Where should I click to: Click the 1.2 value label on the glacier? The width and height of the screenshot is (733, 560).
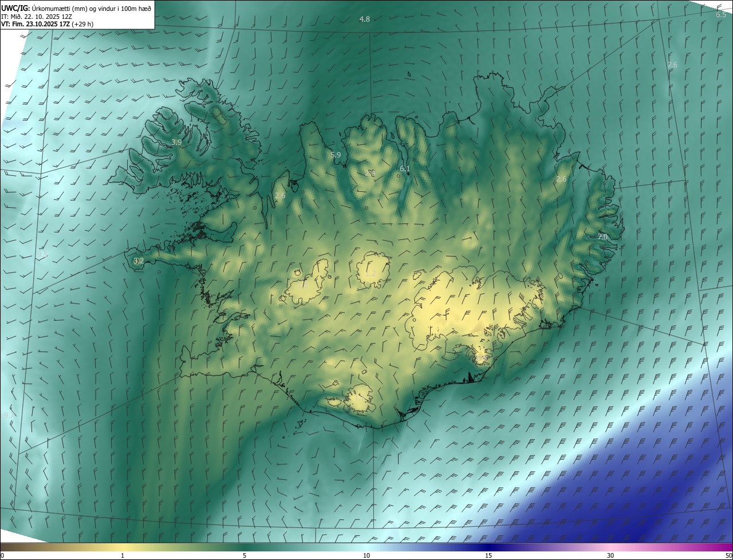[371, 274]
